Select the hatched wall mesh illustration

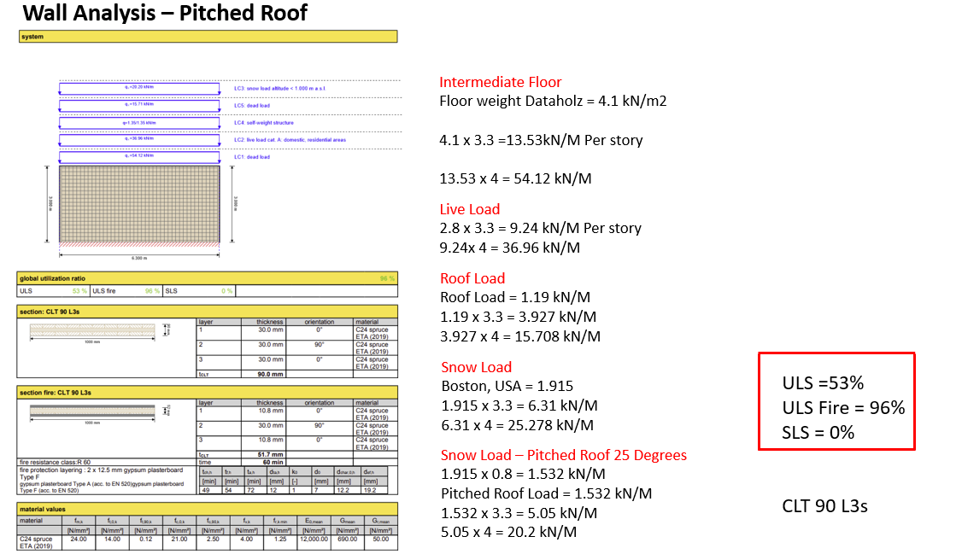point(139,205)
